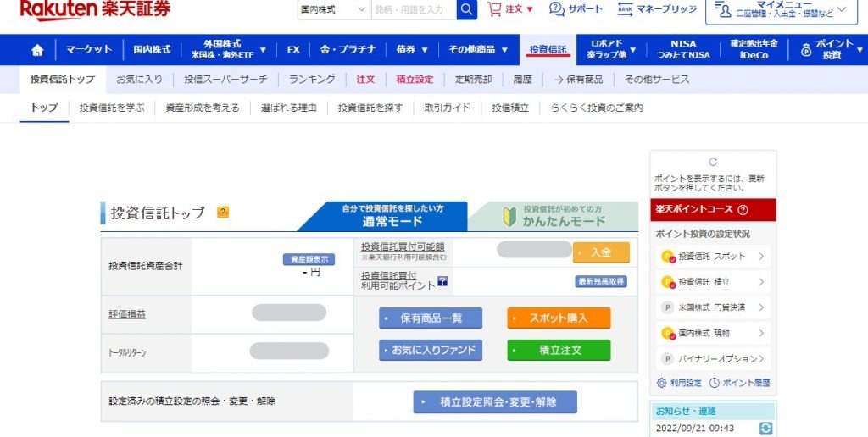The height and width of the screenshot is (437, 868).
Task: Select the マーケット menu item
Action: (88, 50)
